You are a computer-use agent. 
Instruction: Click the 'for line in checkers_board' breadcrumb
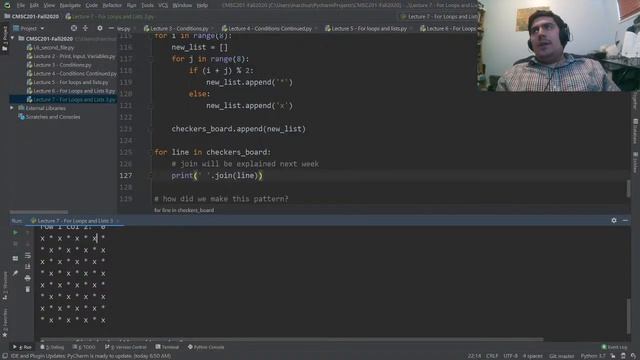point(184,210)
